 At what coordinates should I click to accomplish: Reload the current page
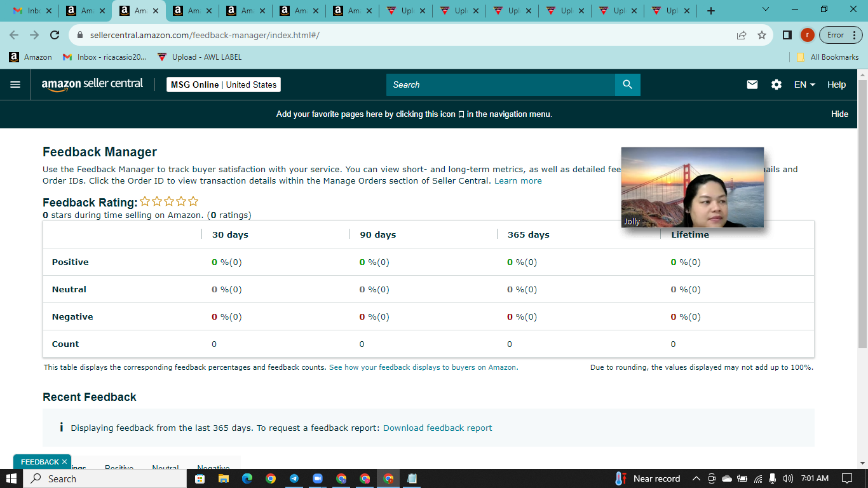pyautogui.click(x=55, y=35)
